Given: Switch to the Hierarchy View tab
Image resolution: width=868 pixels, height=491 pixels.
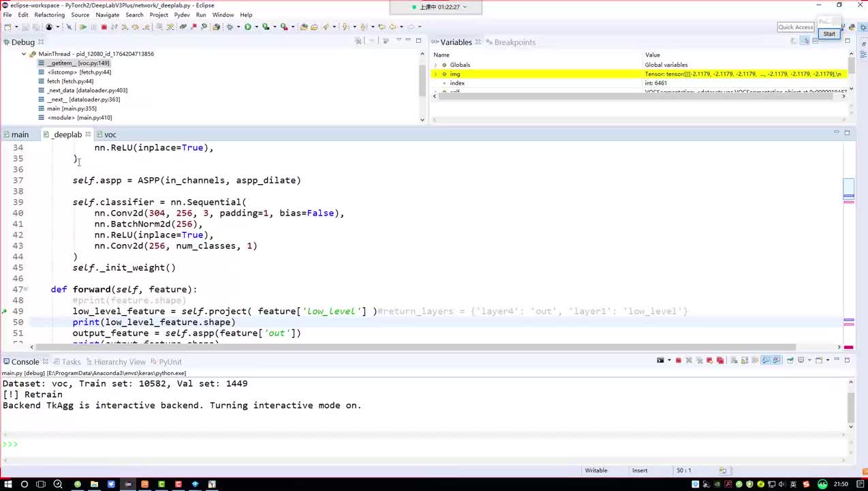Looking at the screenshot, I should [115, 361].
